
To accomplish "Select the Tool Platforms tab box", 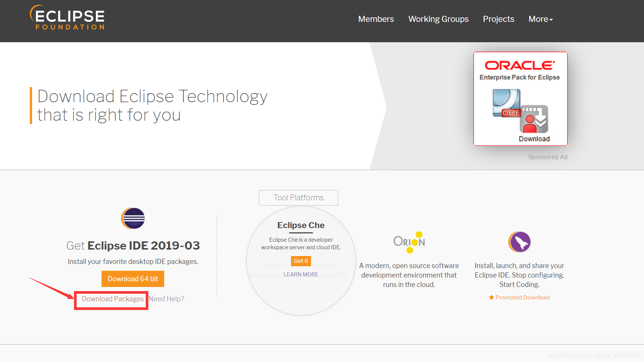I will click(x=299, y=198).
